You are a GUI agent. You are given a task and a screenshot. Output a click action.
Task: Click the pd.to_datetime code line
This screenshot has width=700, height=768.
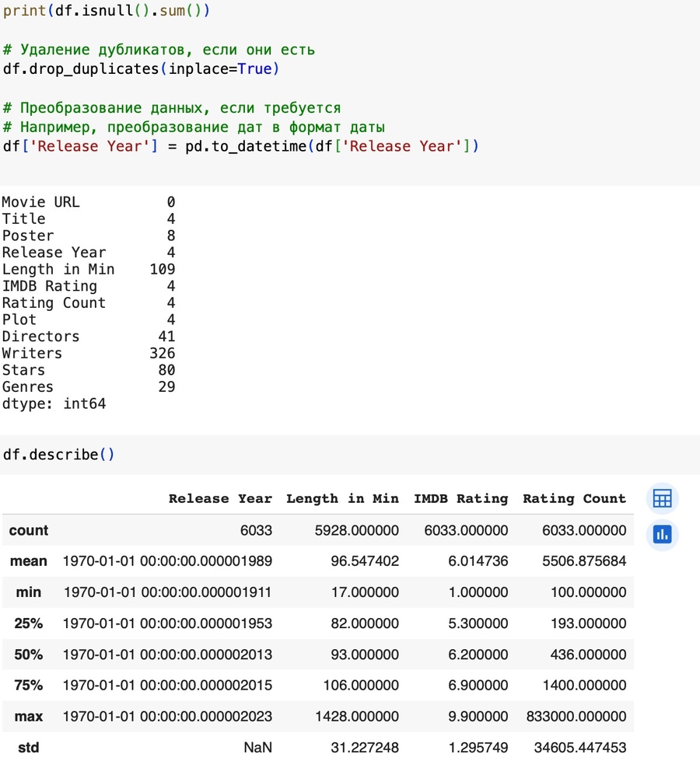[240, 146]
